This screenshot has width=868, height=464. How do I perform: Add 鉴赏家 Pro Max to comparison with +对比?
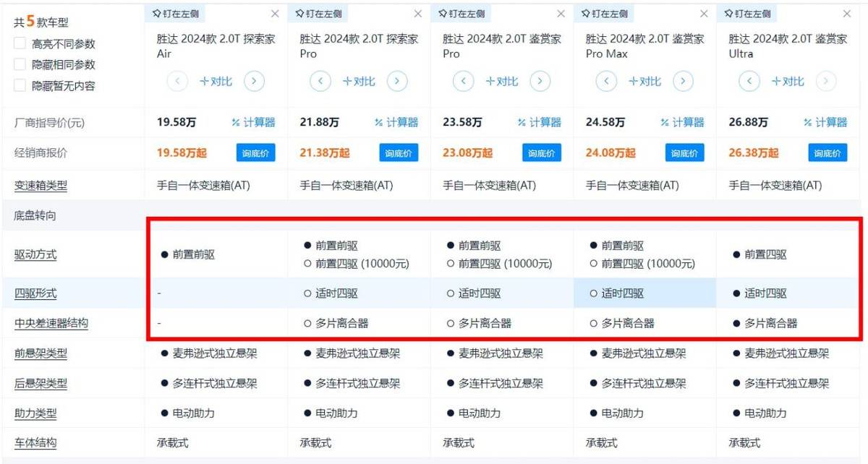coord(645,82)
